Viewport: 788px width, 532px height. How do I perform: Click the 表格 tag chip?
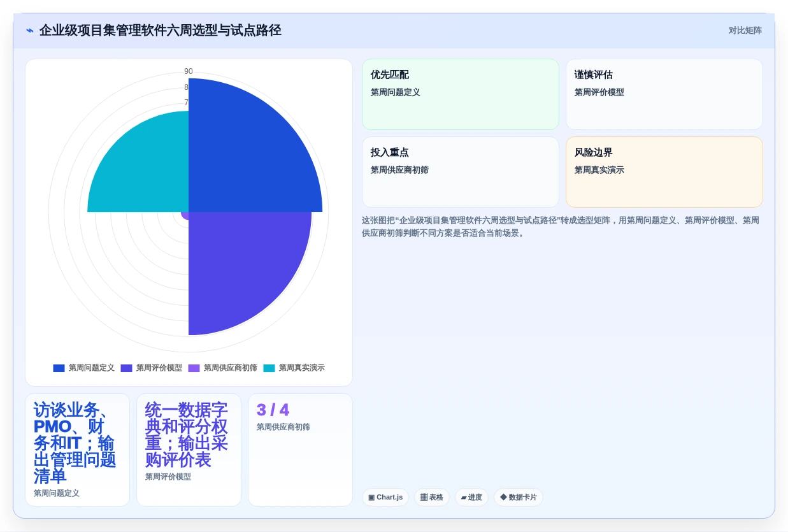tap(432, 498)
